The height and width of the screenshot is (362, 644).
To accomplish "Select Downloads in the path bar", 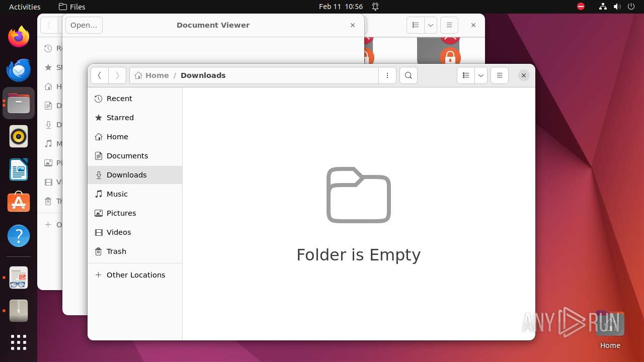I will click(203, 75).
